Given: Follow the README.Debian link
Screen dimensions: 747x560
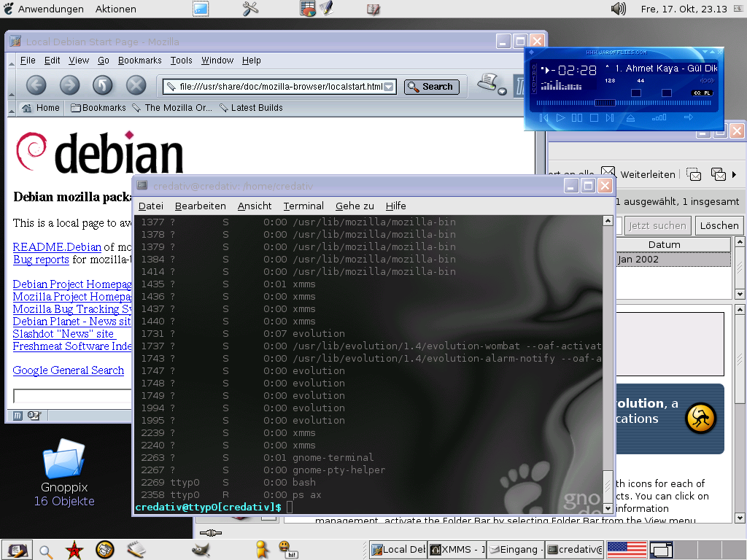Looking at the screenshot, I should click(57, 247).
